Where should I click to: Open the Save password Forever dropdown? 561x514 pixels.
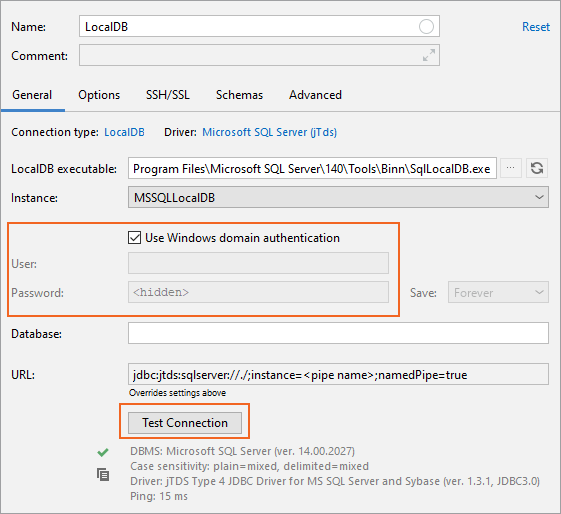[x=498, y=293]
